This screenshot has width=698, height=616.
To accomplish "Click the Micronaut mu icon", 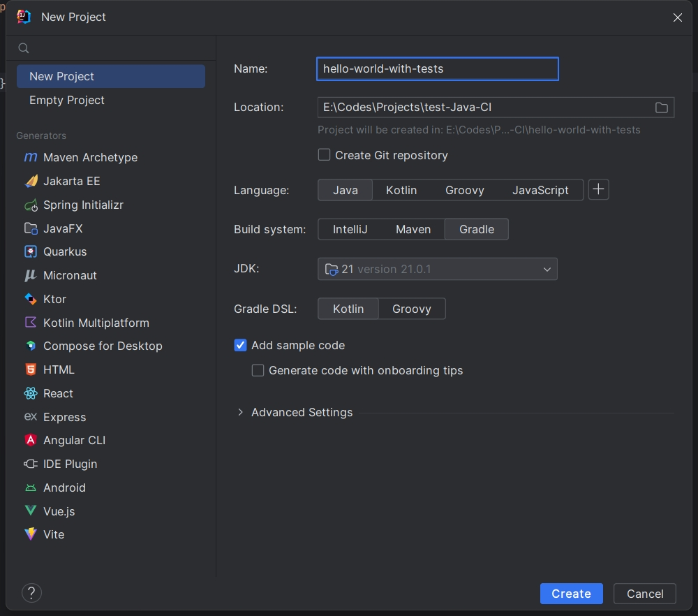I will pos(30,275).
